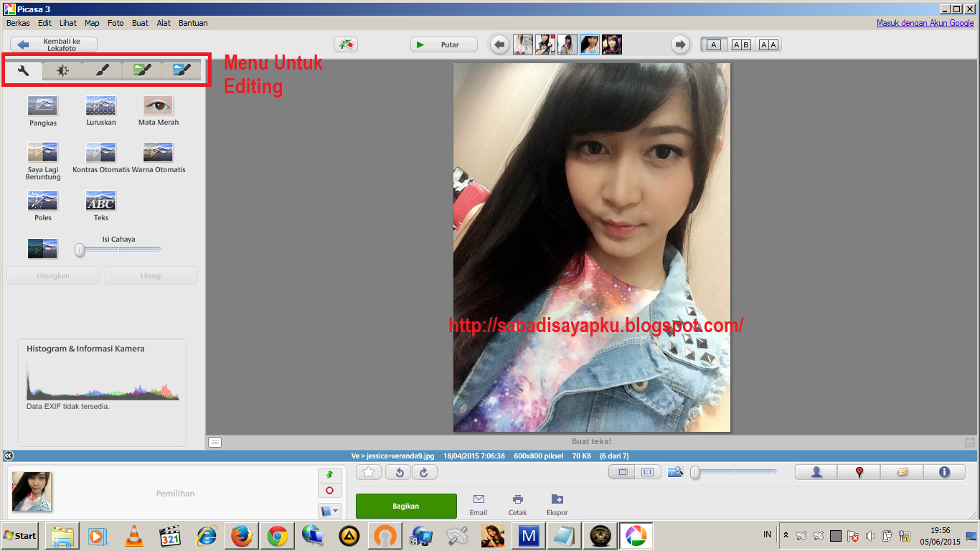Click the Ulangi redo button
This screenshot has height=551, width=980.
[151, 275]
